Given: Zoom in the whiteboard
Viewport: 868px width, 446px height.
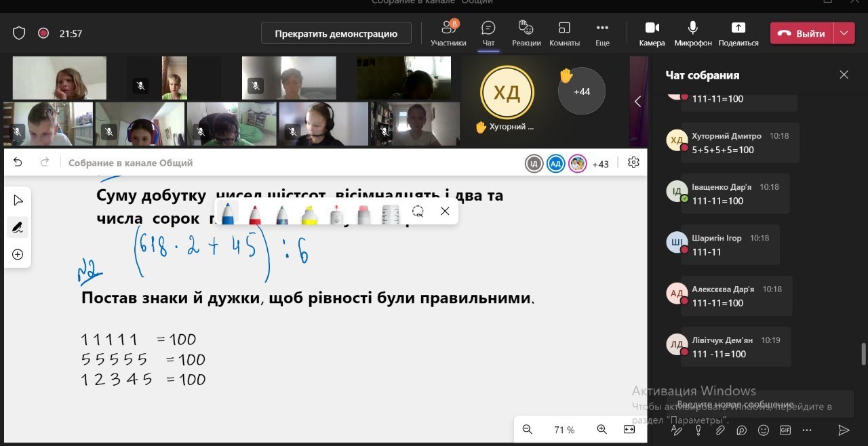Looking at the screenshot, I should (x=601, y=429).
